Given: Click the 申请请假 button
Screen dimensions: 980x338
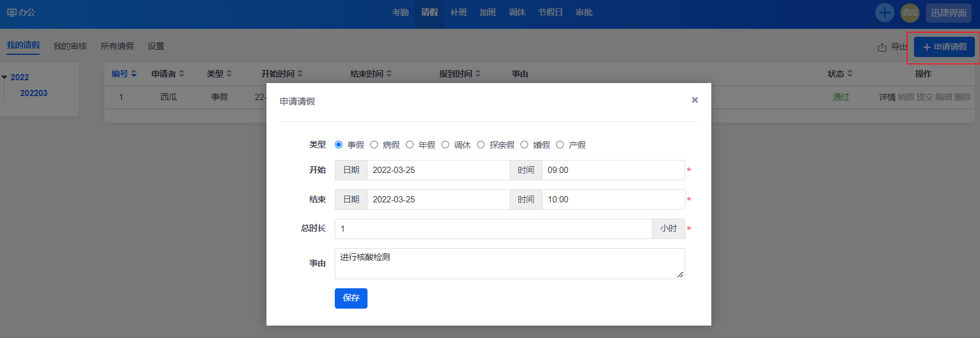Looking at the screenshot, I should pyautogui.click(x=944, y=47).
